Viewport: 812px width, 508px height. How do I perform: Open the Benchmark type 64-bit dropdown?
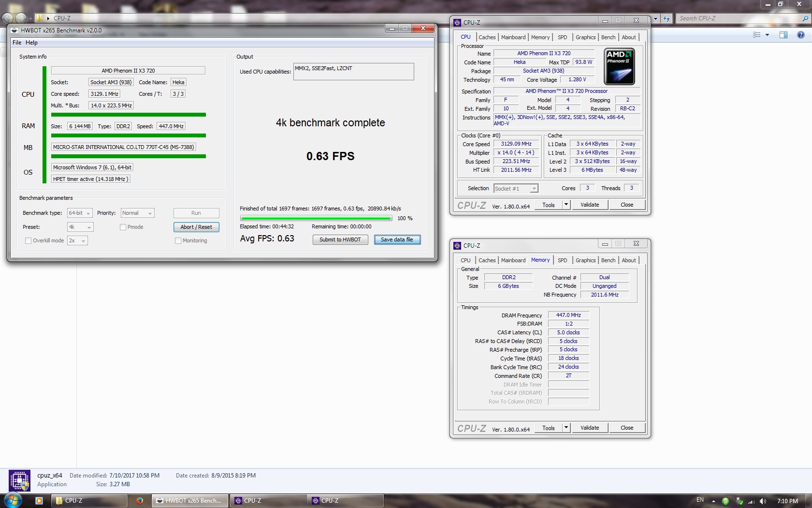click(80, 213)
